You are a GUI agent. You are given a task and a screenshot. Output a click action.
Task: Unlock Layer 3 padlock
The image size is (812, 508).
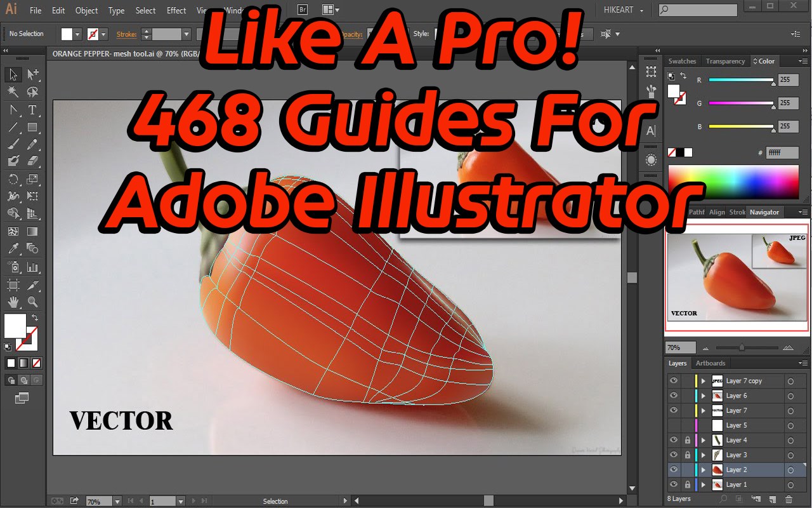point(688,455)
